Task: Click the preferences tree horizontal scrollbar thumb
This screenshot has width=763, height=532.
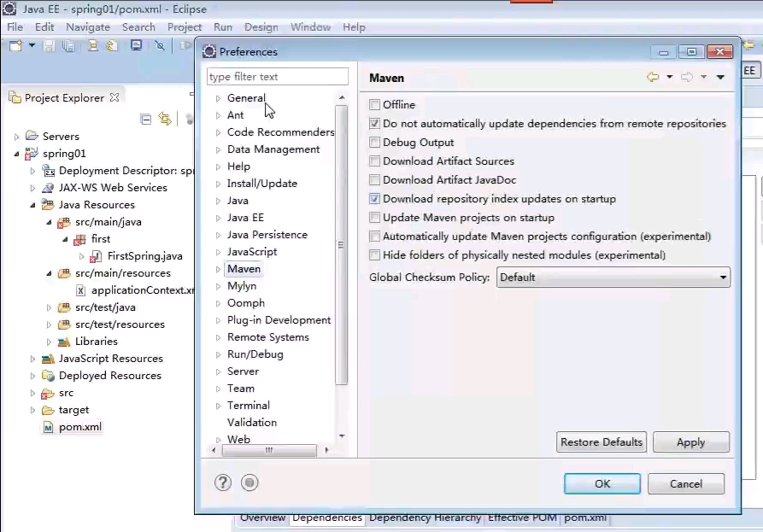Action: tap(269, 450)
